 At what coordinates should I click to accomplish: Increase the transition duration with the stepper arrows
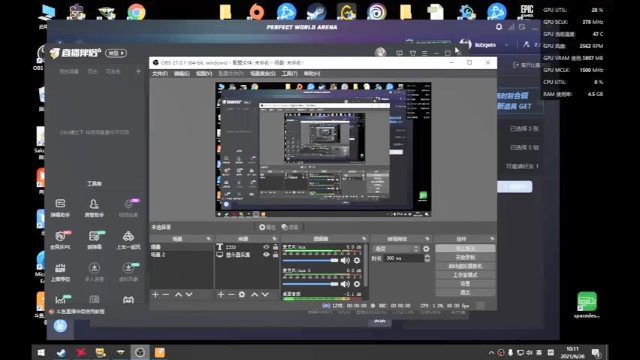point(427,256)
